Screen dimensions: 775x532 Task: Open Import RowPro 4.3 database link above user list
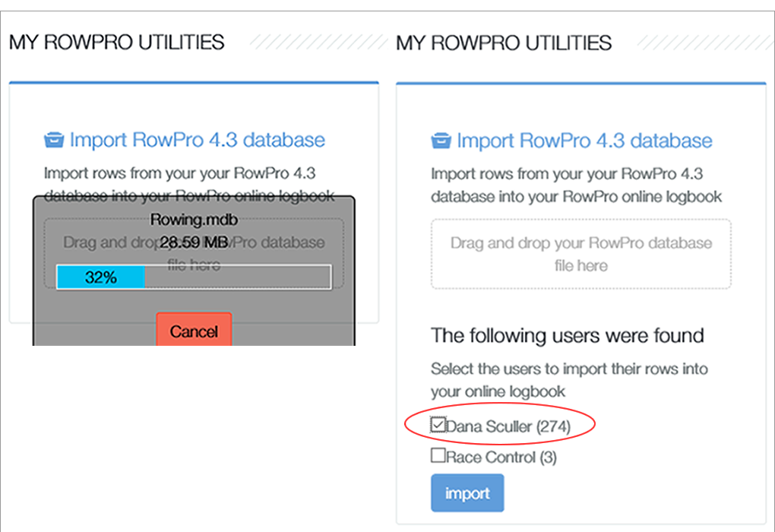(x=584, y=141)
